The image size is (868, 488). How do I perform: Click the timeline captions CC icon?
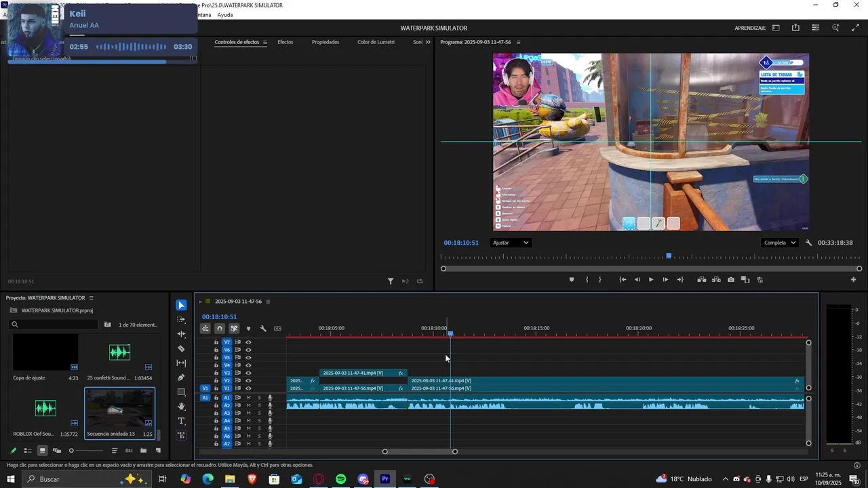(277, 329)
